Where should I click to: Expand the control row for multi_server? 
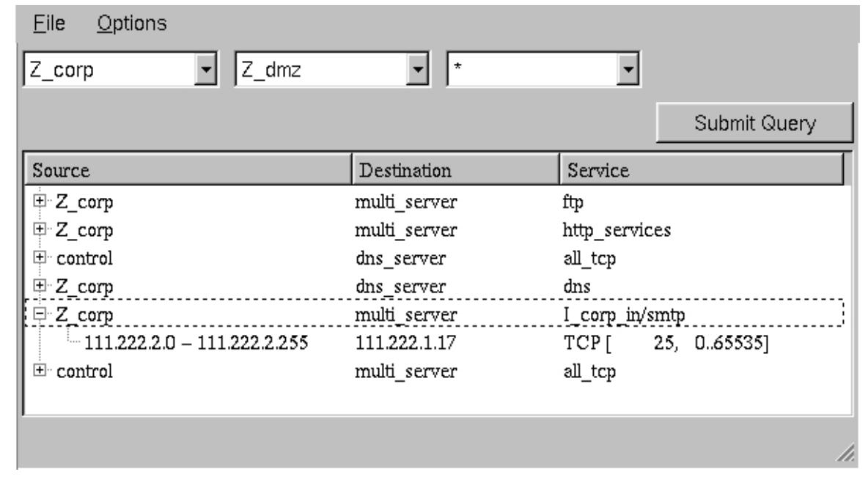(40, 370)
